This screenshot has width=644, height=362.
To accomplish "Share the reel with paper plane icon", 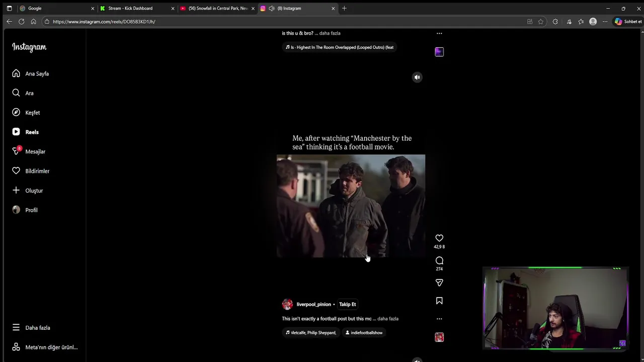I will pos(439,283).
